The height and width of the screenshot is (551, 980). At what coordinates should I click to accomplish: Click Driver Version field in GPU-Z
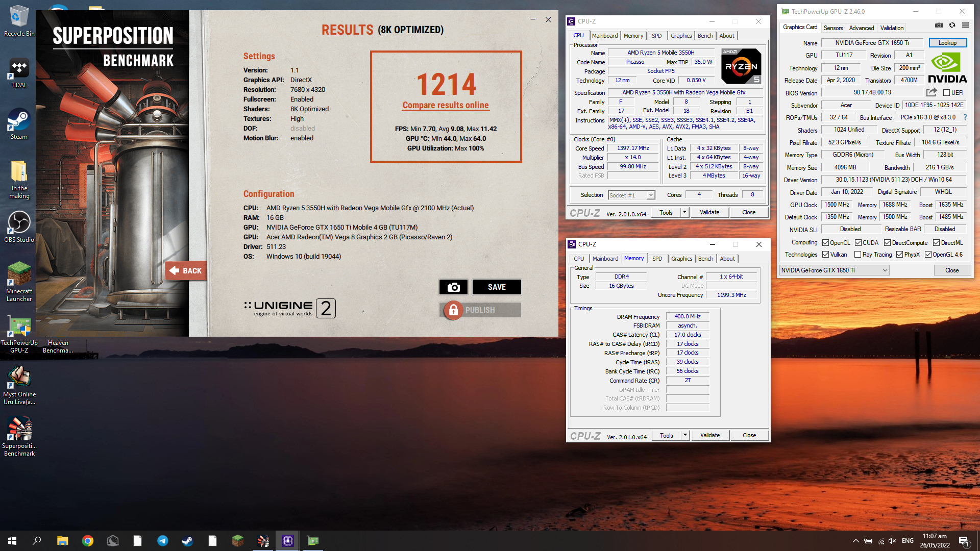[x=894, y=180]
